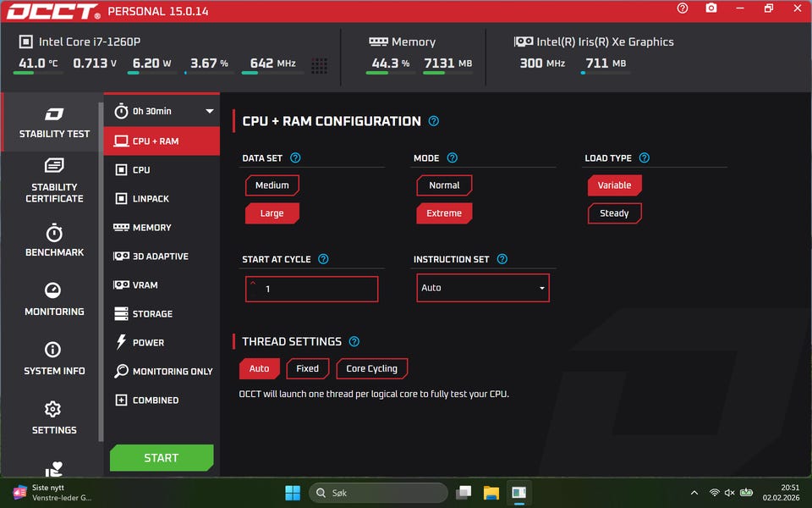Select the Storage test
This screenshot has height=508, width=812.
click(x=162, y=313)
